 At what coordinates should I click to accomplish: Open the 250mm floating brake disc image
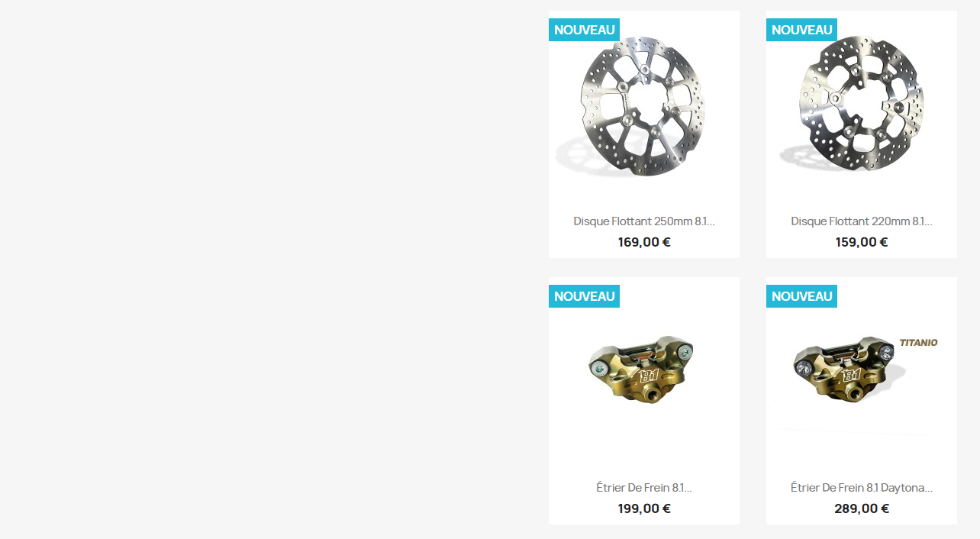click(644, 106)
